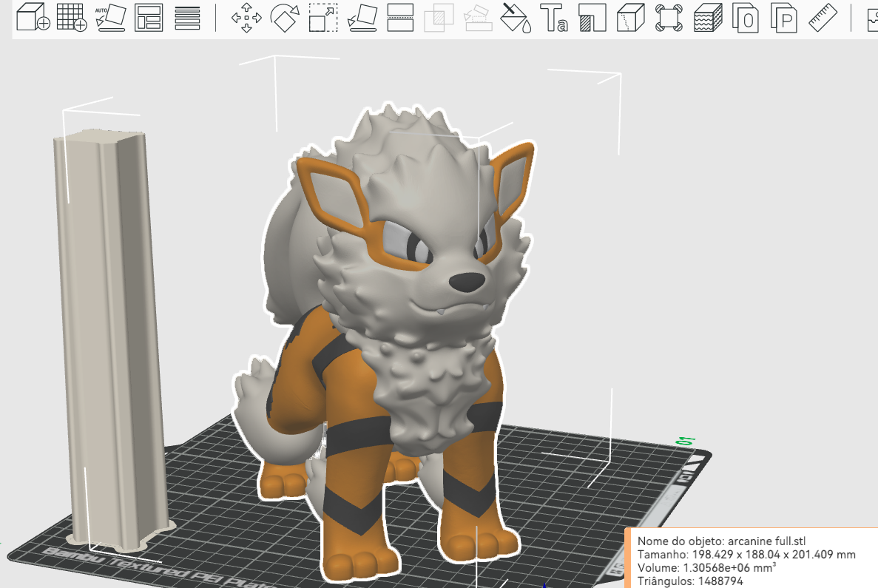Select the Rotate tool
Image resolution: width=878 pixels, height=588 pixels.
click(x=285, y=17)
